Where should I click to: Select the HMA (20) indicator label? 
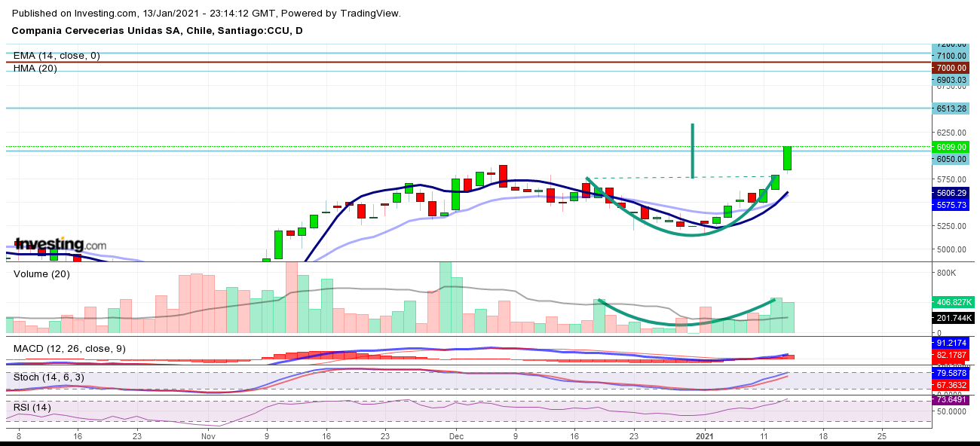click(x=35, y=68)
